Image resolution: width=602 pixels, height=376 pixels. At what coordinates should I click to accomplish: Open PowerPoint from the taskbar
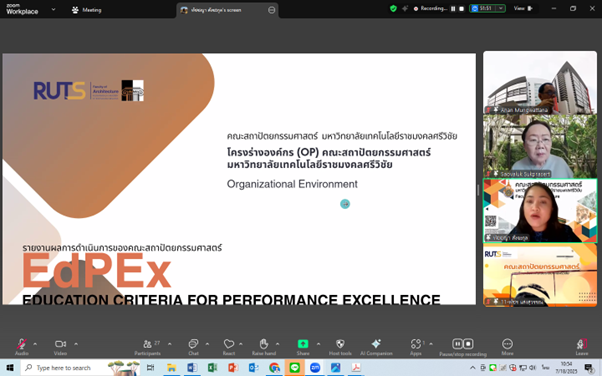(233, 368)
